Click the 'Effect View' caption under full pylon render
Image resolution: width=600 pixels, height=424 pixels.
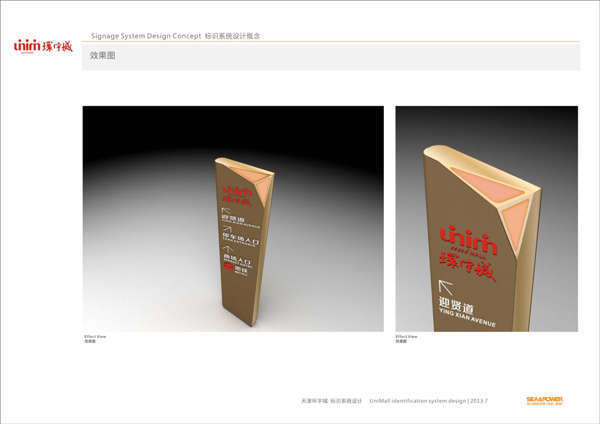pyautogui.click(x=95, y=337)
